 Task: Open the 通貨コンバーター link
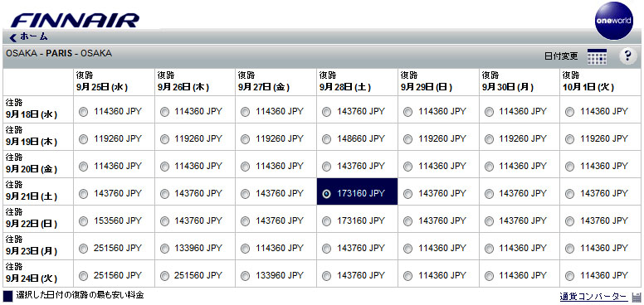click(x=593, y=297)
